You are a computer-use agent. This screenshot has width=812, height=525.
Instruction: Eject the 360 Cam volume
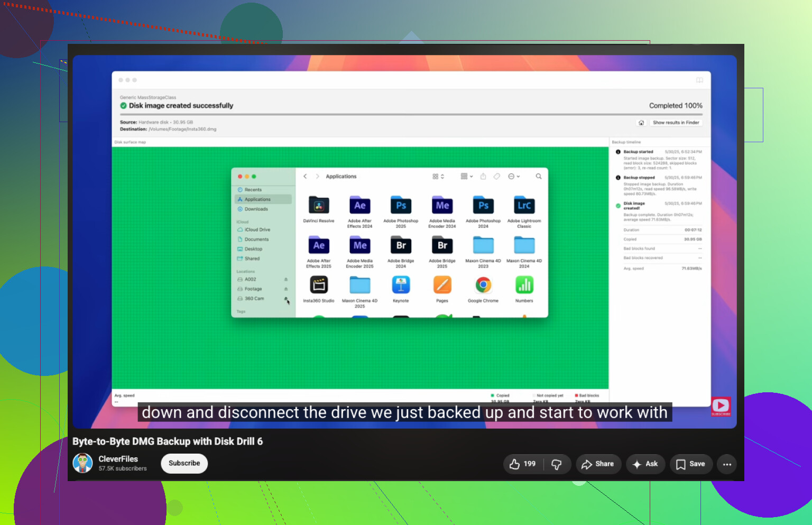tap(286, 299)
